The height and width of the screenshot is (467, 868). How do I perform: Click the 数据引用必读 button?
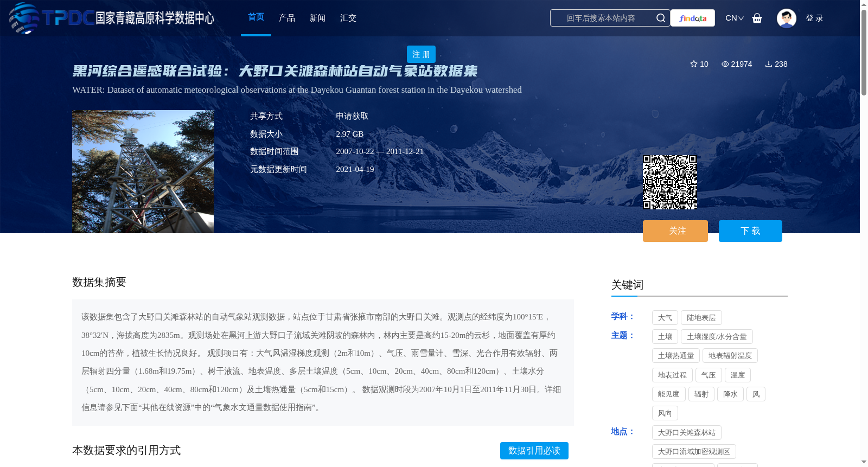click(x=534, y=451)
